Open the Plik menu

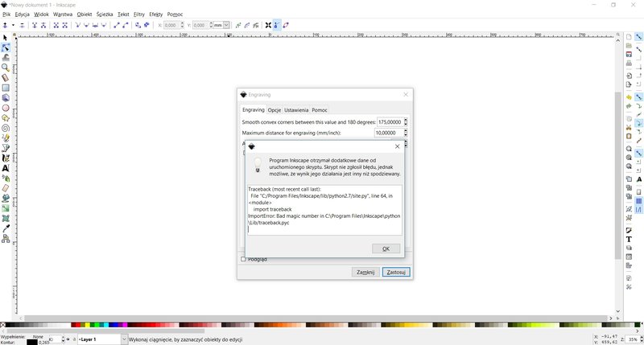[x=6, y=14]
